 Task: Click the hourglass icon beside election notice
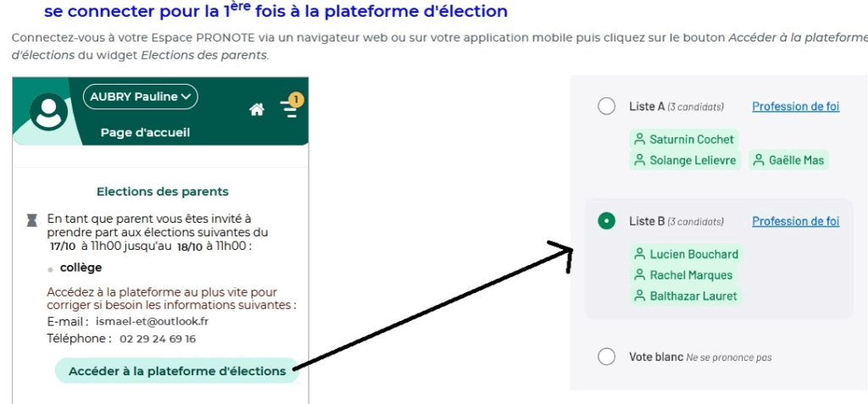(31, 220)
